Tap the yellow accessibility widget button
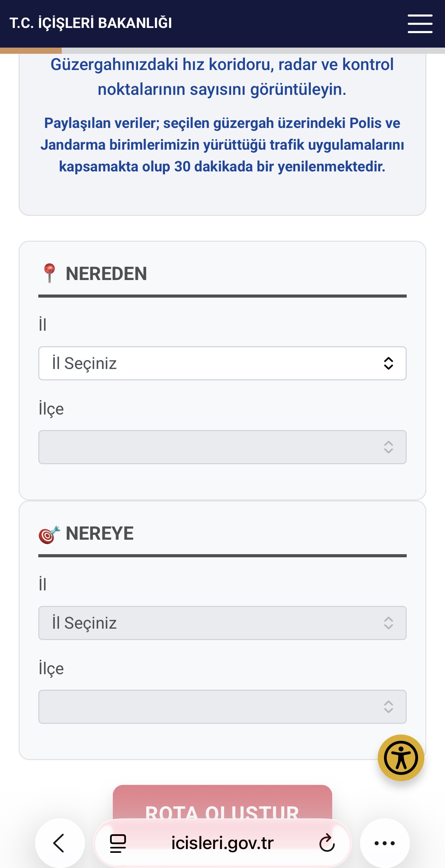Screen dimensions: 445x868 (400, 758)
